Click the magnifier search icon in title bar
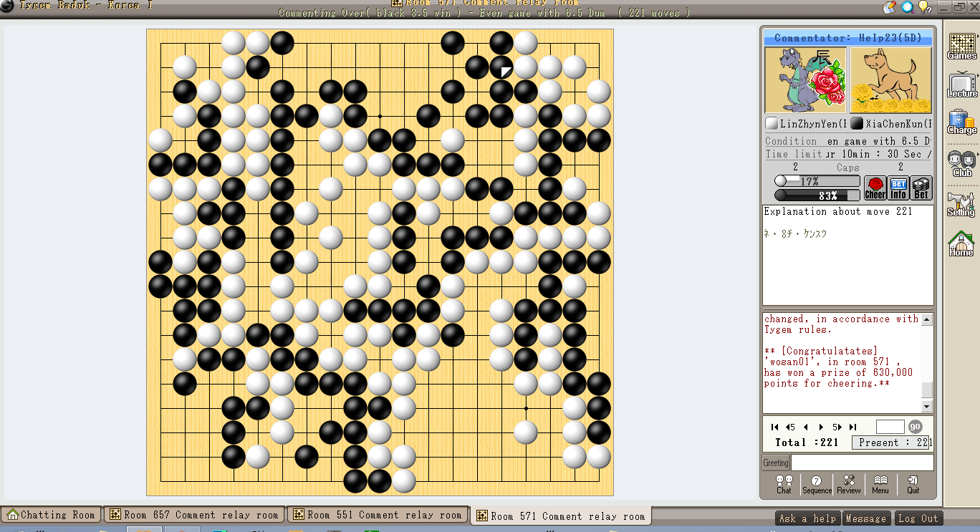 pos(908,7)
